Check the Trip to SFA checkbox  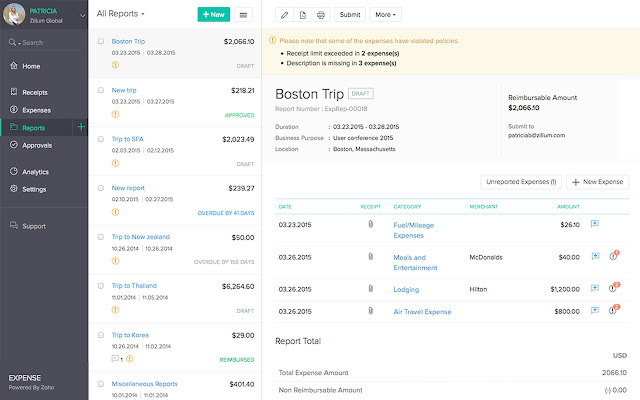point(101,139)
